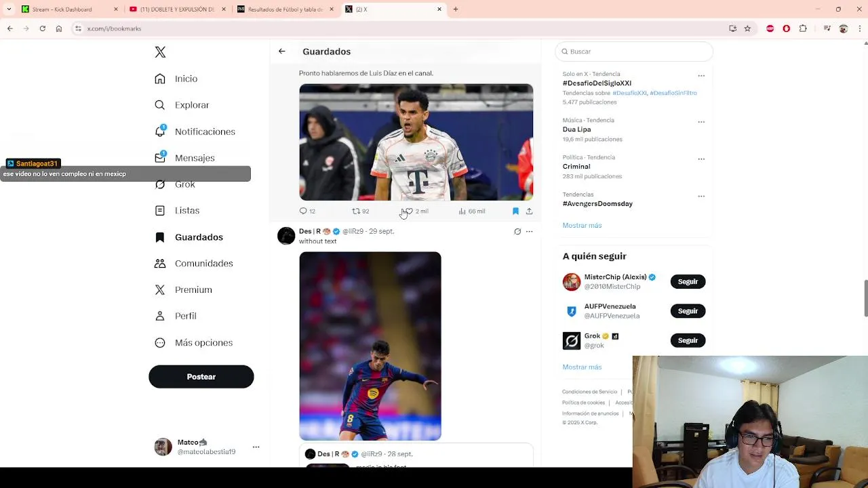The image size is (868, 488).
Task: Follow AUFPVenezuela account
Action: pos(688,311)
